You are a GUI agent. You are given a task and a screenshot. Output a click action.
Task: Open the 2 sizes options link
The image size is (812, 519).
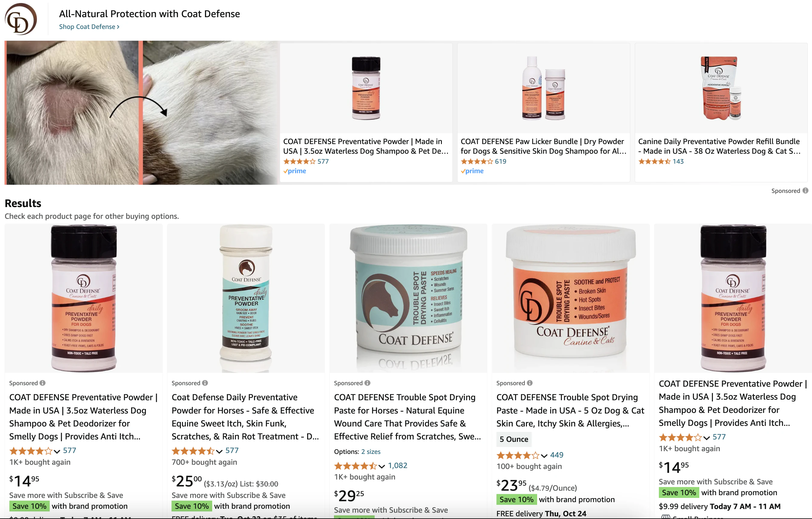pyautogui.click(x=371, y=451)
